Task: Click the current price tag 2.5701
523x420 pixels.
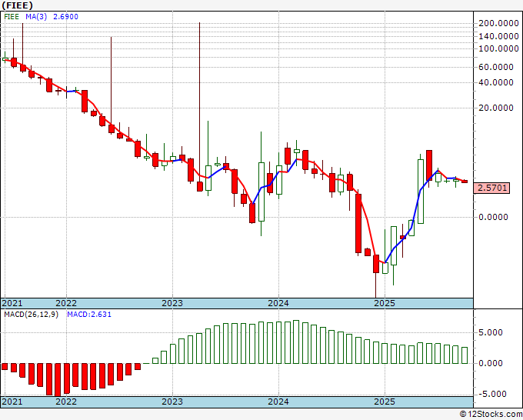Action: 492,188
